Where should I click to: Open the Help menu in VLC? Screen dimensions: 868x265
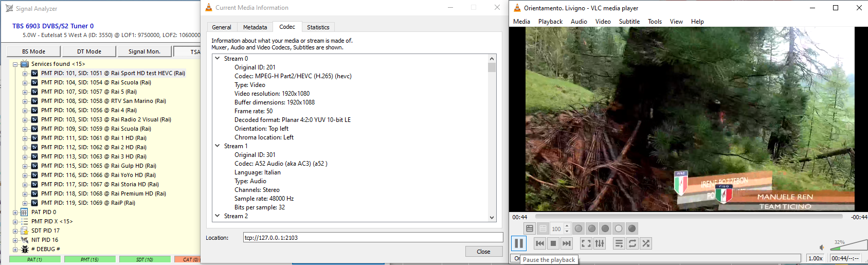click(x=697, y=22)
